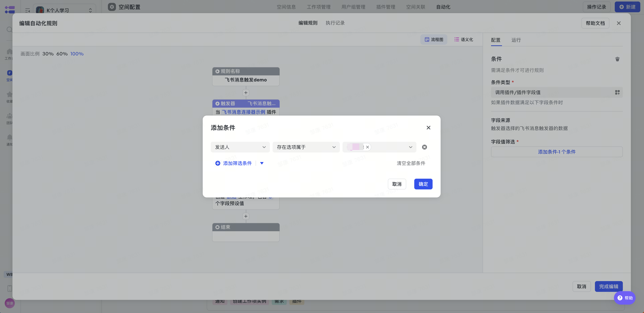This screenshot has width=644, height=313.
Task: Open the 存在选项属于 operator dropdown
Action: tap(306, 147)
